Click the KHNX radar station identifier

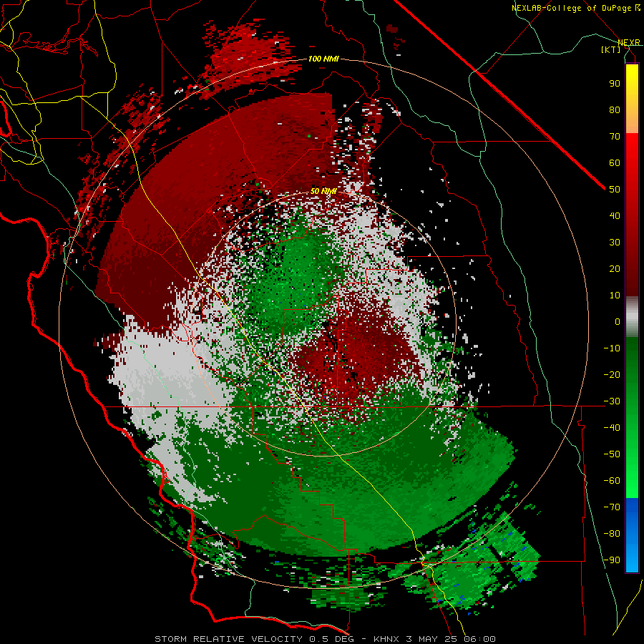click(386, 639)
